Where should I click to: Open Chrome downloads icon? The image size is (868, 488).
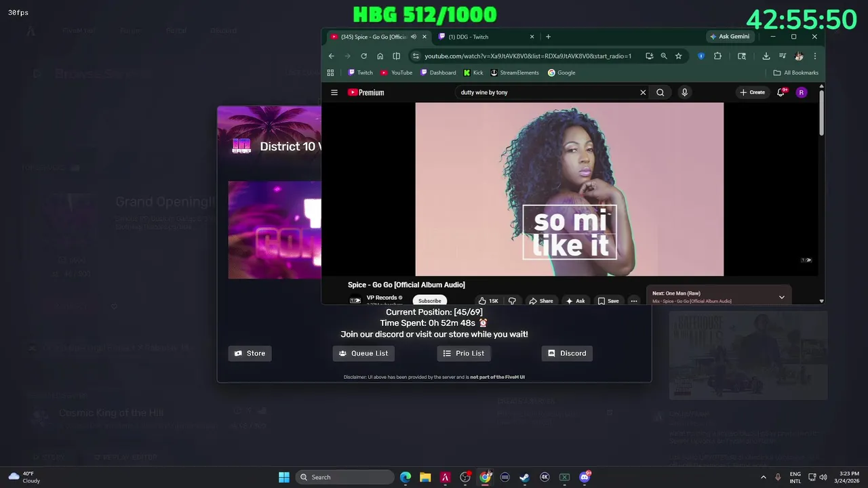(x=766, y=56)
